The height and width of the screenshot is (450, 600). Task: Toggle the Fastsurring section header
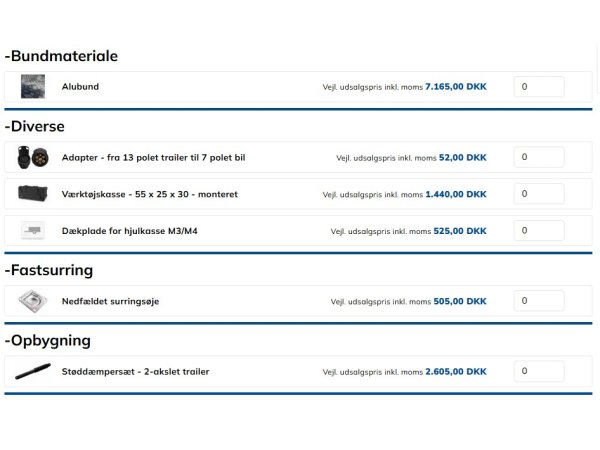(48, 270)
